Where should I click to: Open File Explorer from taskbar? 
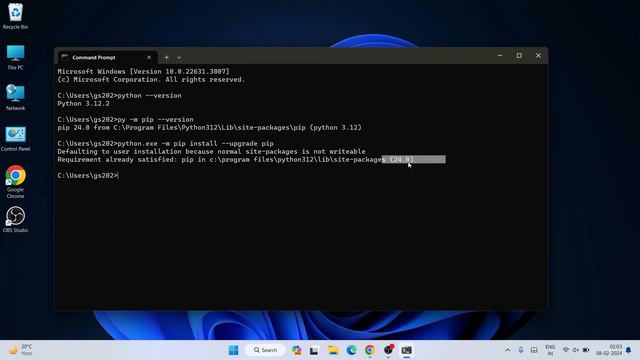(333, 350)
